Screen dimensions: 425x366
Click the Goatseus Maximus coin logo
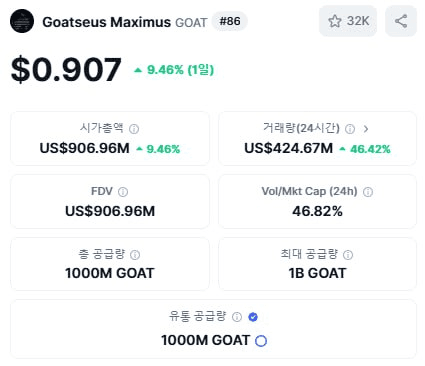coord(22,21)
